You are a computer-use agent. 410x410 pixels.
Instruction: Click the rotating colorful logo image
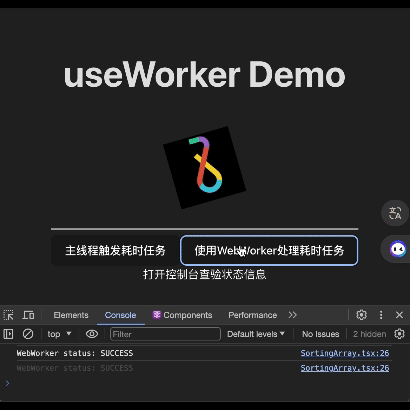pos(204,168)
